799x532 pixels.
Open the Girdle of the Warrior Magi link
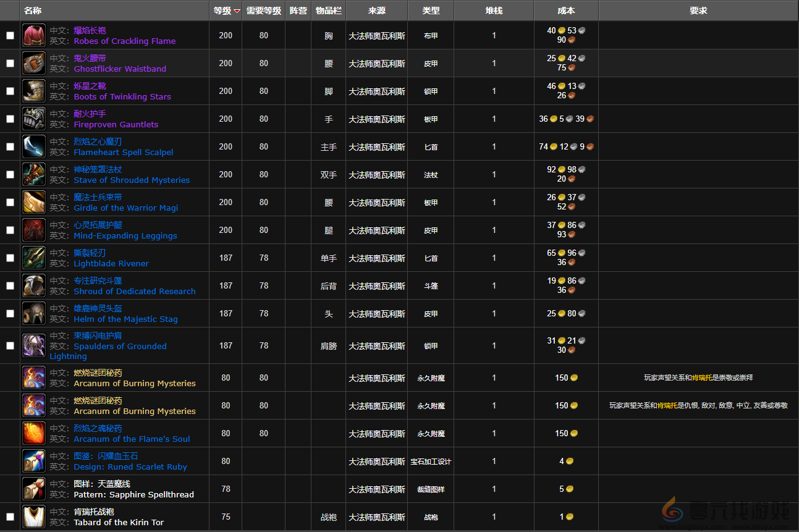(x=125, y=208)
